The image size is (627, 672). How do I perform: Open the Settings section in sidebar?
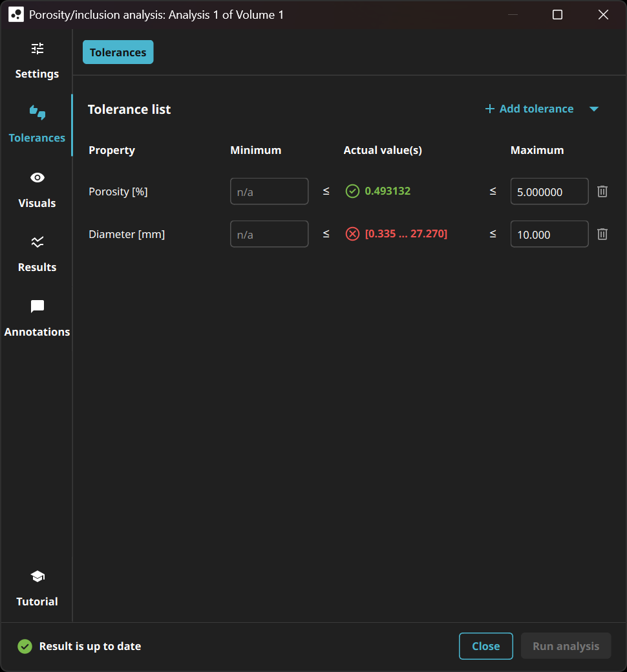click(x=37, y=61)
